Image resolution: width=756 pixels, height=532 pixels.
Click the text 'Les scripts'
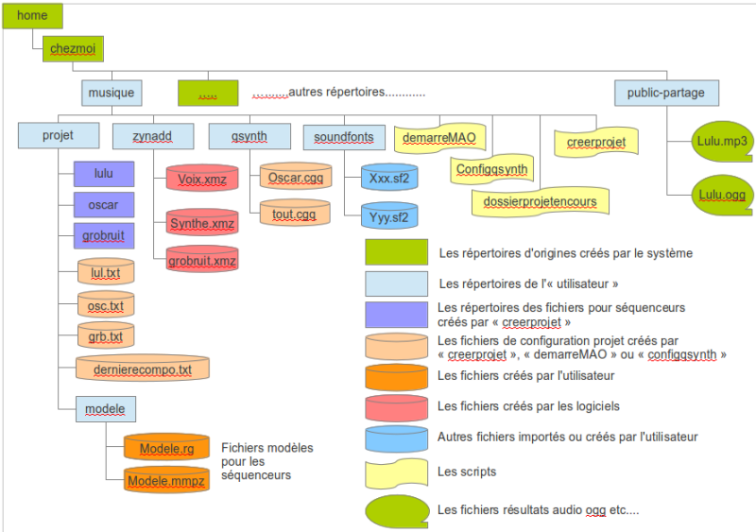(x=467, y=472)
